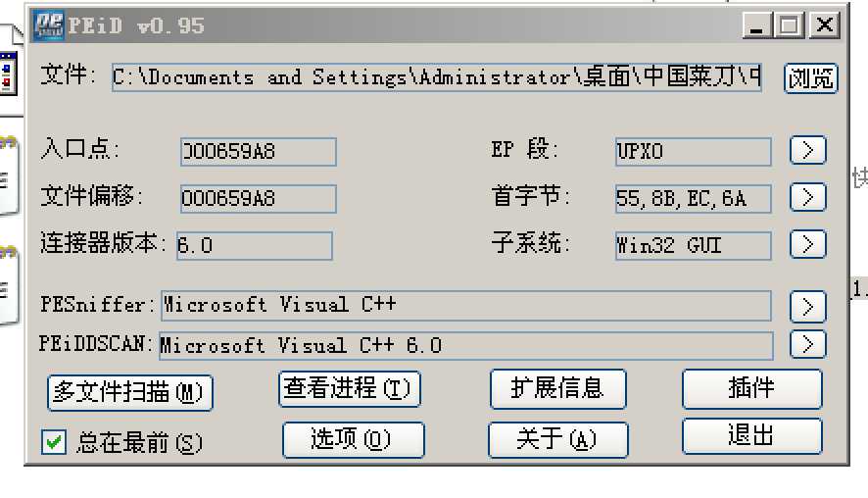Open process viewer (查看进程) button
This screenshot has width=868, height=498.
[350, 389]
